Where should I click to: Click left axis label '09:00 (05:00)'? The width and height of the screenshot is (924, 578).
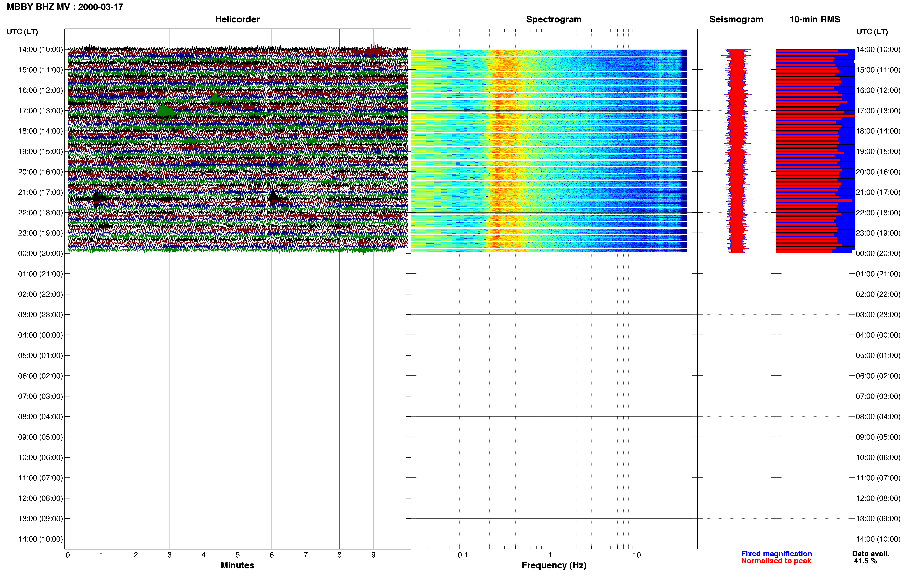[x=41, y=437]
